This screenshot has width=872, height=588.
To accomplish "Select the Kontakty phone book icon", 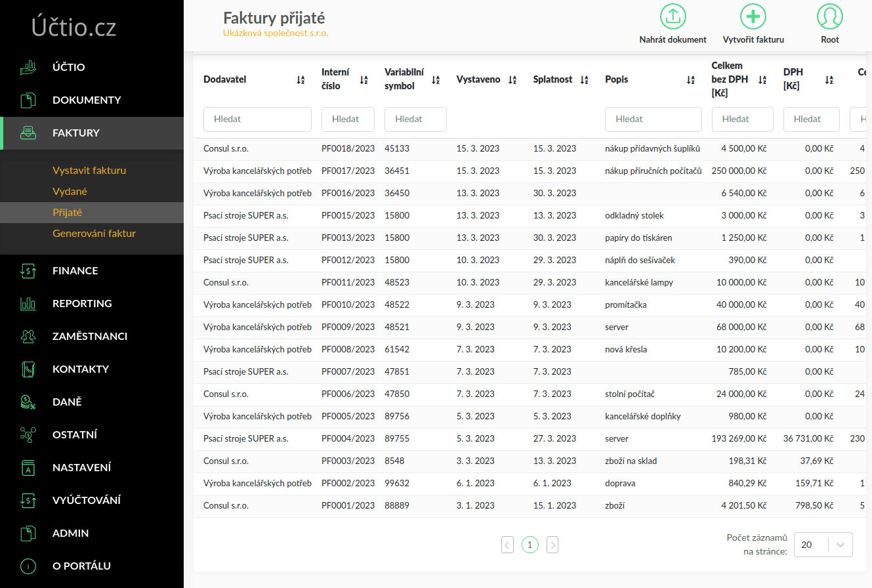I will 28,369.
